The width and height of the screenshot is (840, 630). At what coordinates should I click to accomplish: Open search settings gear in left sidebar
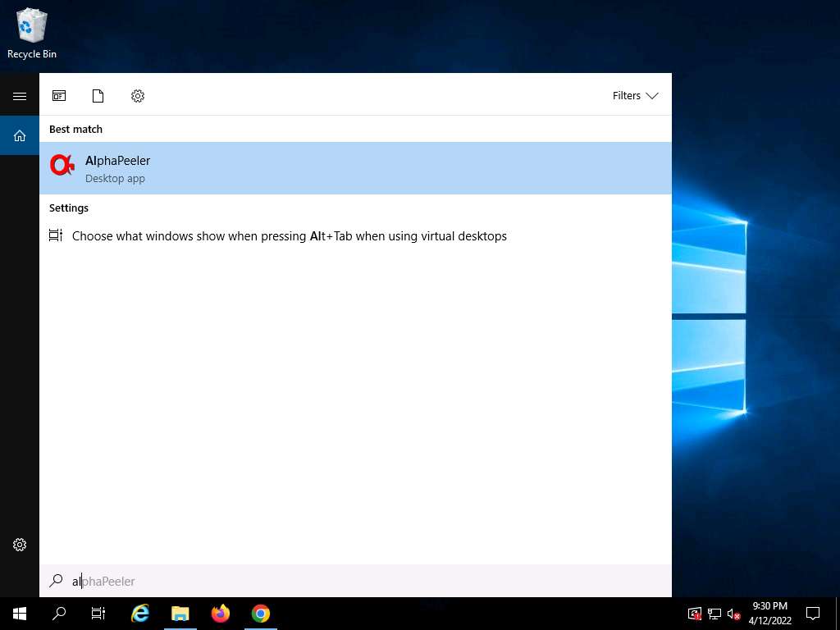coord(20,545)
